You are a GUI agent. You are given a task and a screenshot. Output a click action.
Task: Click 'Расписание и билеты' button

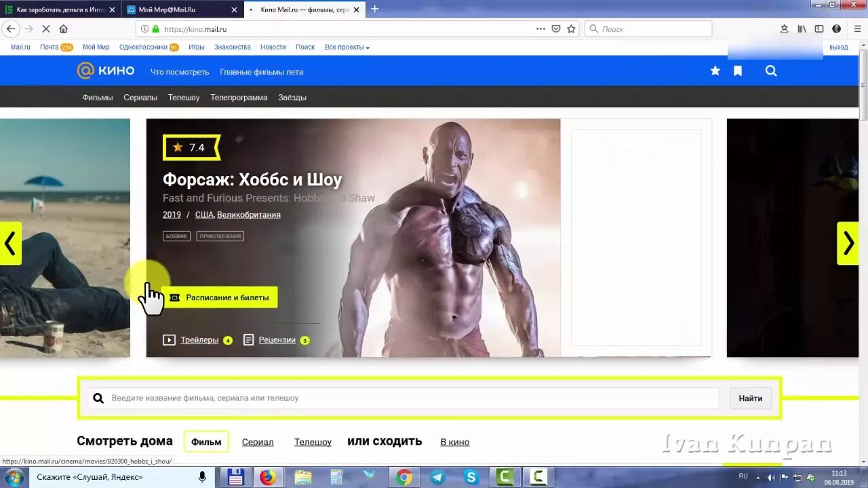point(220,298)
